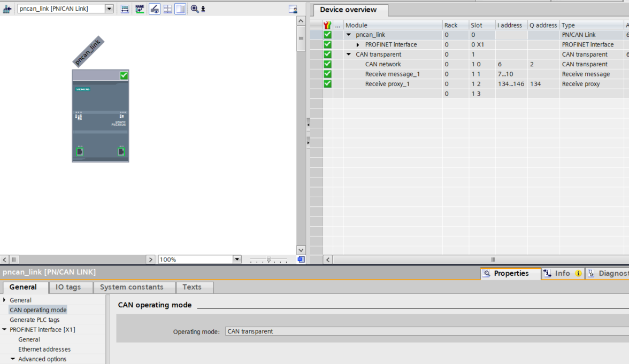Click the green status check on device image

124,75
